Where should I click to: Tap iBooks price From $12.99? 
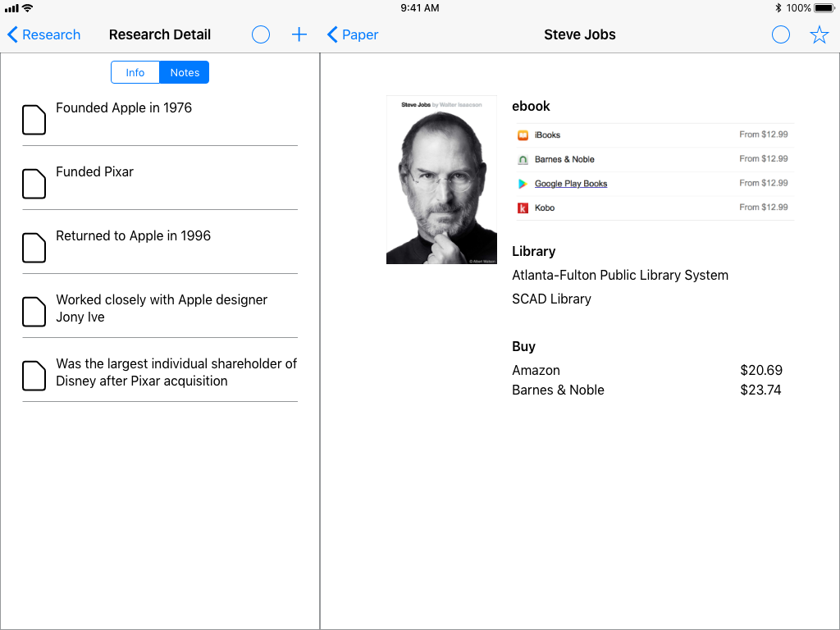pos(764,135)
